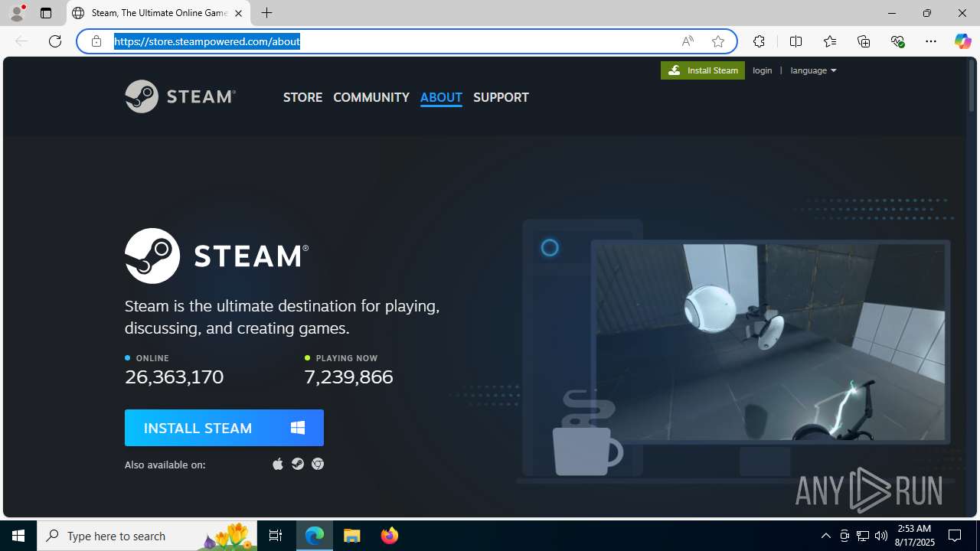This screenshot has width=980, height=551.
Task: Click the Steam logo in the header
Action: click(x=180, y=96)
